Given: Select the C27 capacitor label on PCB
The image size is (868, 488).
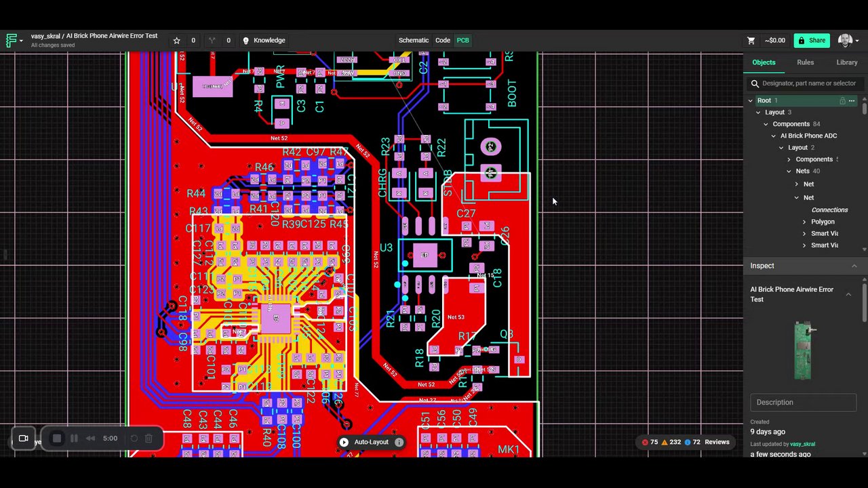Looking at the screenshot, I should click(466, 213).
